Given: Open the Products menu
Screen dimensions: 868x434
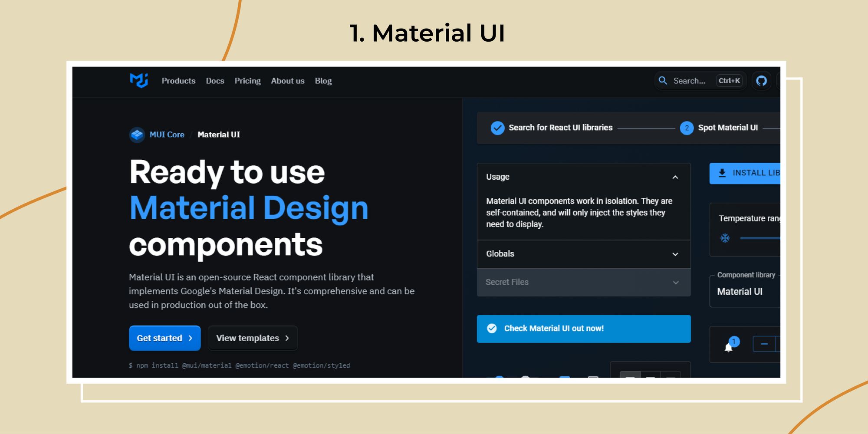Looking at the screenshot, I should [x=178, y=81].
